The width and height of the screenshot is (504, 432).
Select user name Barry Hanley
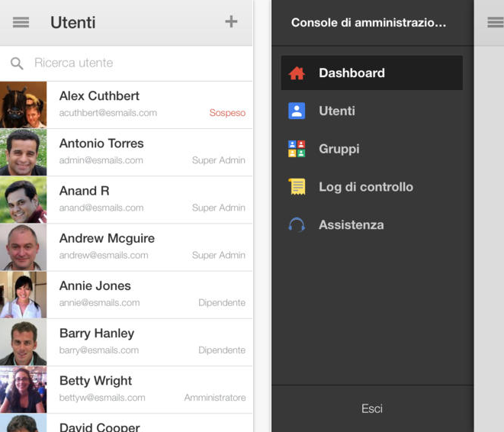click(x=97, y=334)
